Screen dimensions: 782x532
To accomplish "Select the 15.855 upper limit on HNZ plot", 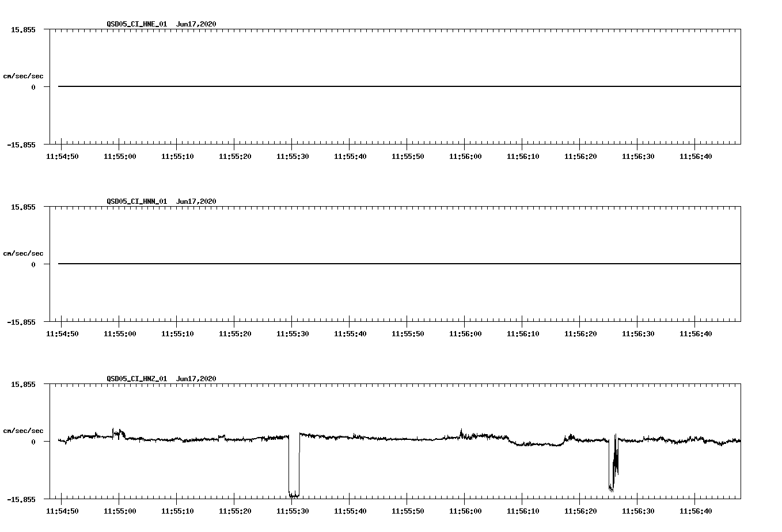I will [x=23, y=384].
